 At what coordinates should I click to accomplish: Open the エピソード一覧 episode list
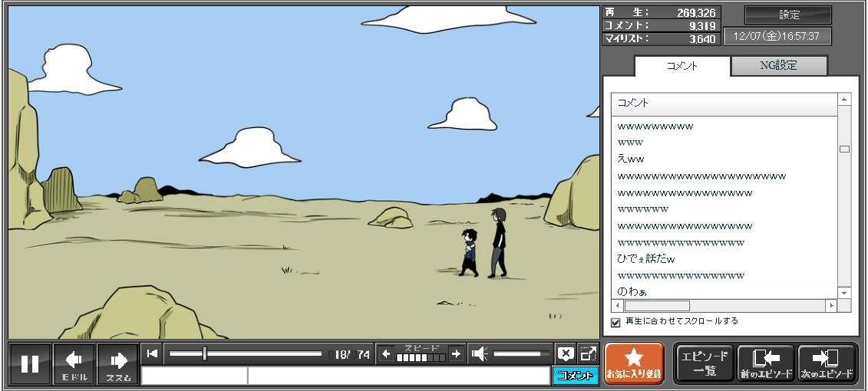[x=704, y=363]
